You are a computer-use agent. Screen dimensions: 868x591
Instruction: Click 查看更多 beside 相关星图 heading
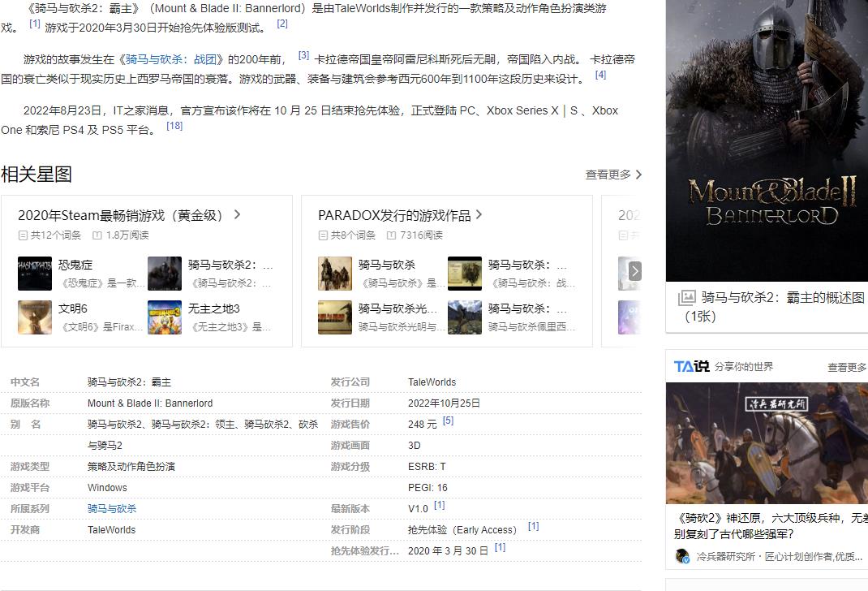[613, 175]
